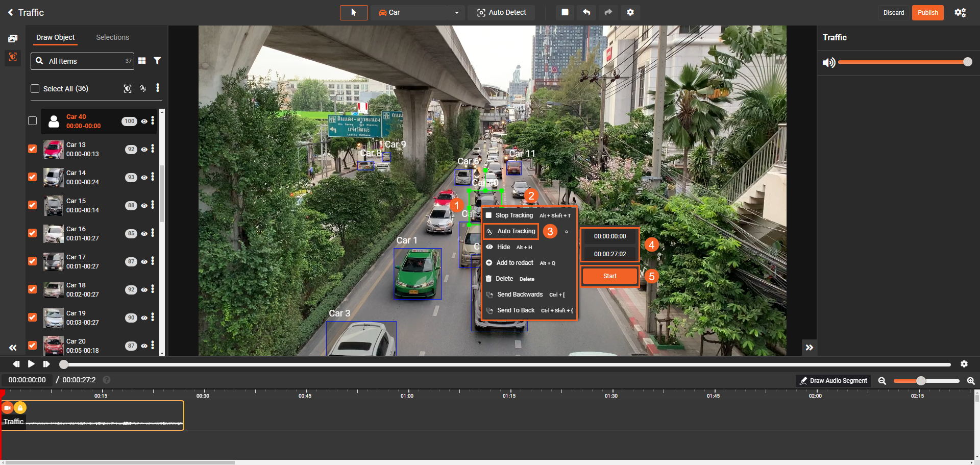Switch to the Selections tab
The width and height of the screenshot is (980, 465).
112,37
